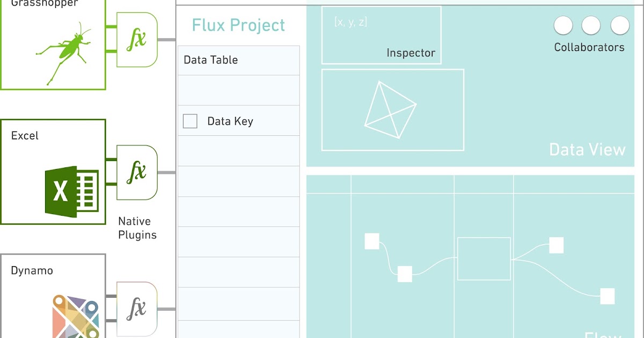Image resolution: width=644 pixels, height=338 pixels.
Task: Click the [x, y, z] coordinate field
Action: point(350,22)
